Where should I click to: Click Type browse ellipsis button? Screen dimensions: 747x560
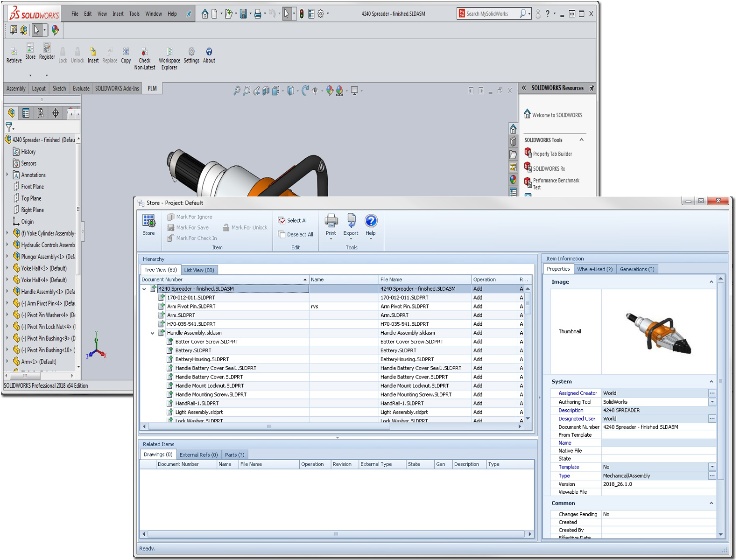point(712,476)
